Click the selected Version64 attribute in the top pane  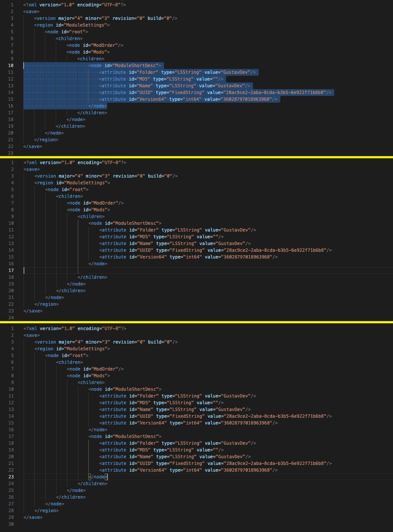(188, 99)
